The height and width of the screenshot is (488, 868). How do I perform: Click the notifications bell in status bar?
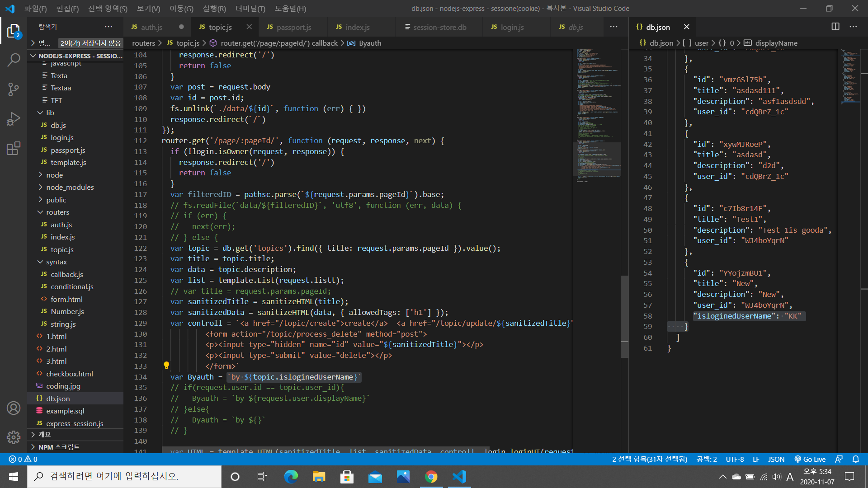(855, 459)
